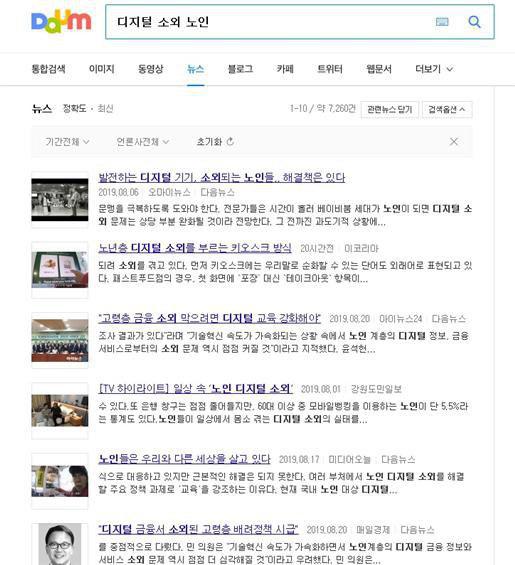Expand the 언론사전체 press dropdown
This screenshot has width=515, height=565.
coord(142,142)
